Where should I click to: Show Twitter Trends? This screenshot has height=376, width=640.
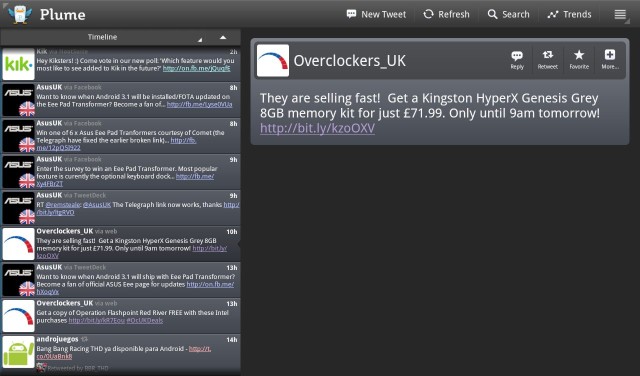click(x=570, y=14)
